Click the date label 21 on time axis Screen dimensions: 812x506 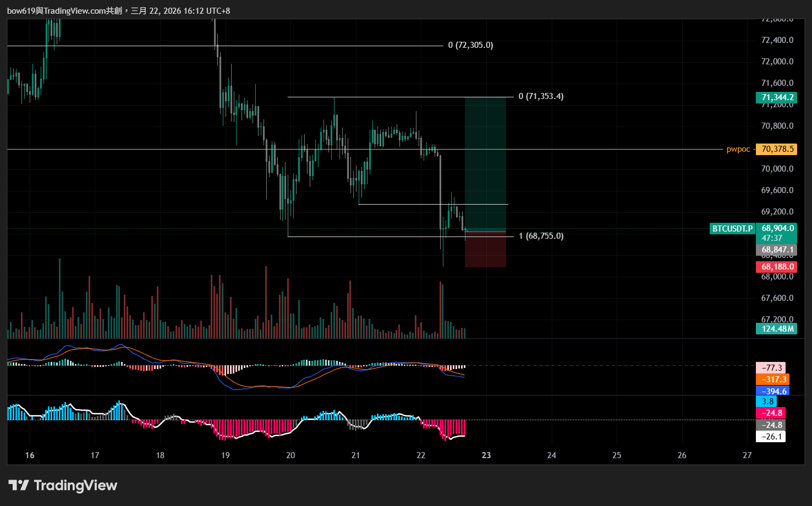coord(356,455)
